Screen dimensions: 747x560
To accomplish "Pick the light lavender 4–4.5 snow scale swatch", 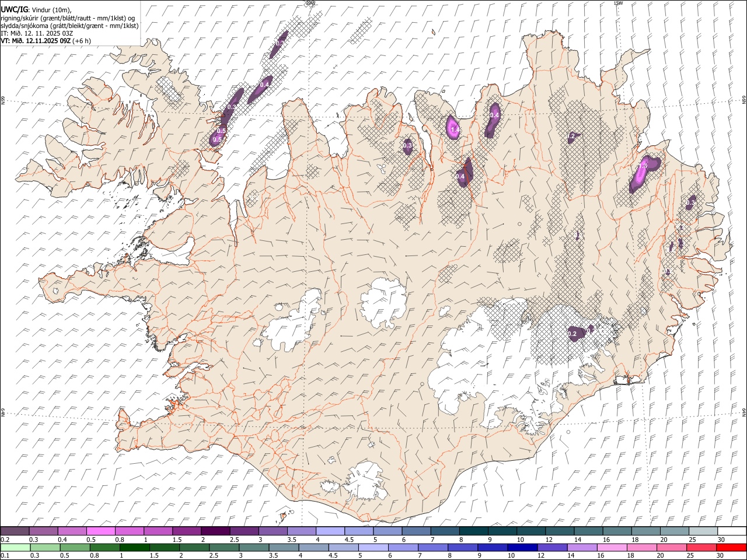I will 329,531.
